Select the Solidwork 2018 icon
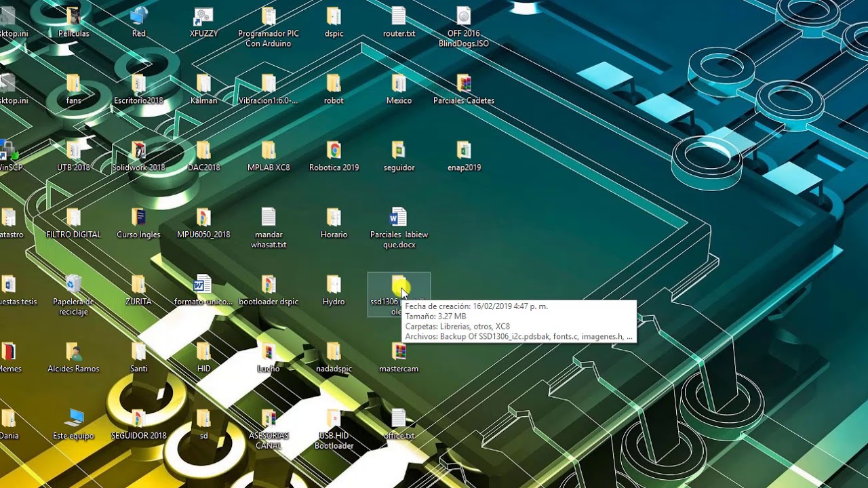Screen dimensions: 868x488 coord(138,150)
